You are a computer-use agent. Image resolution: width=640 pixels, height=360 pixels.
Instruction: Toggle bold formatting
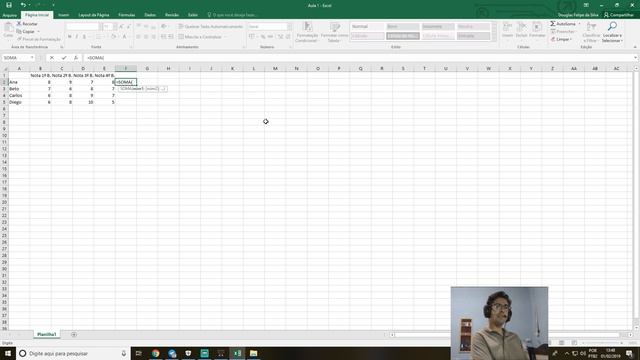pos(70,37)
